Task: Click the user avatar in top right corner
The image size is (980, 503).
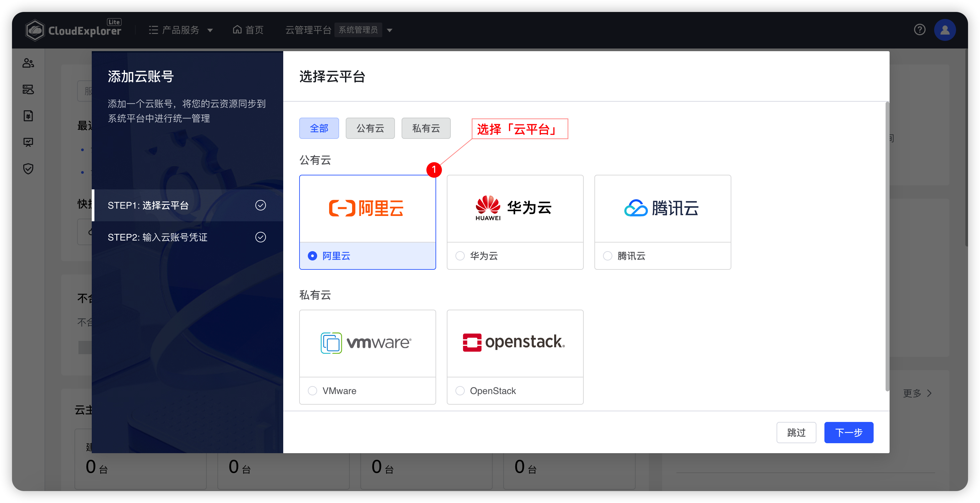Action: coord(945,30)
